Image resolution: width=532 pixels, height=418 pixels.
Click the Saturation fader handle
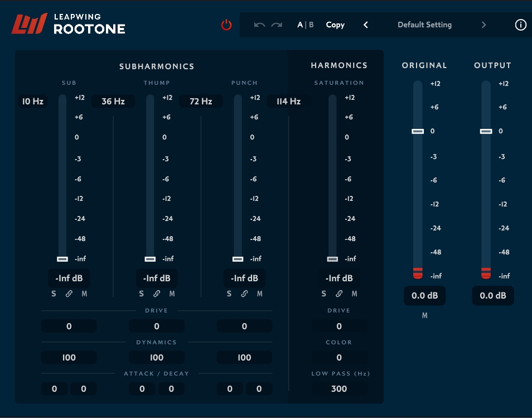[332, 259]
